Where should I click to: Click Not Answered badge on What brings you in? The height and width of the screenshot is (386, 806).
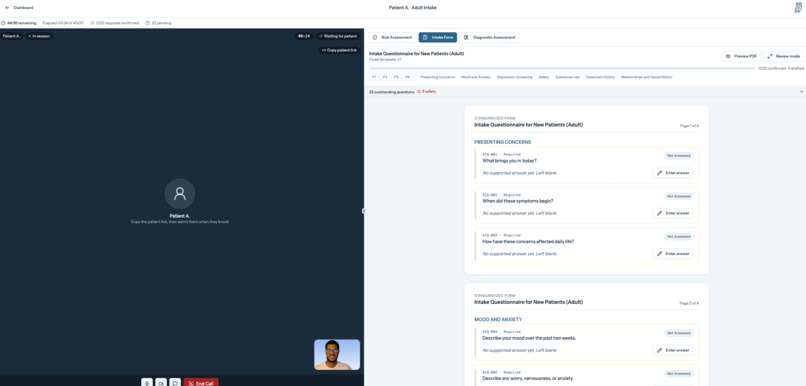coord(679,156)
